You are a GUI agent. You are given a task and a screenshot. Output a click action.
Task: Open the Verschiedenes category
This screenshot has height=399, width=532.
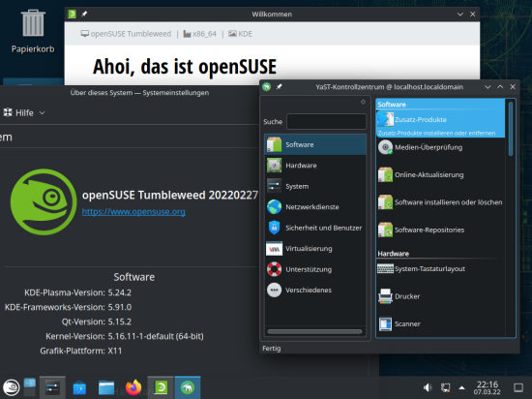(x=315, y=290)
